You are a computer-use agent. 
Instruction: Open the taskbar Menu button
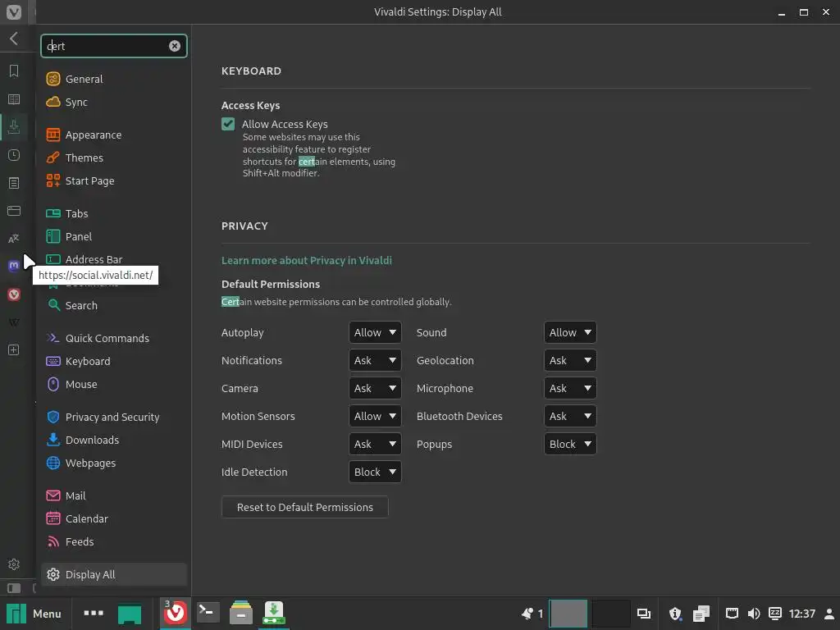click(x=34, y=614)
